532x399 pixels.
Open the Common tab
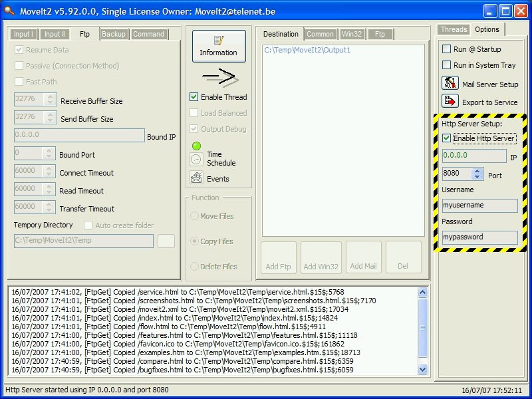[x=321, y=35]
